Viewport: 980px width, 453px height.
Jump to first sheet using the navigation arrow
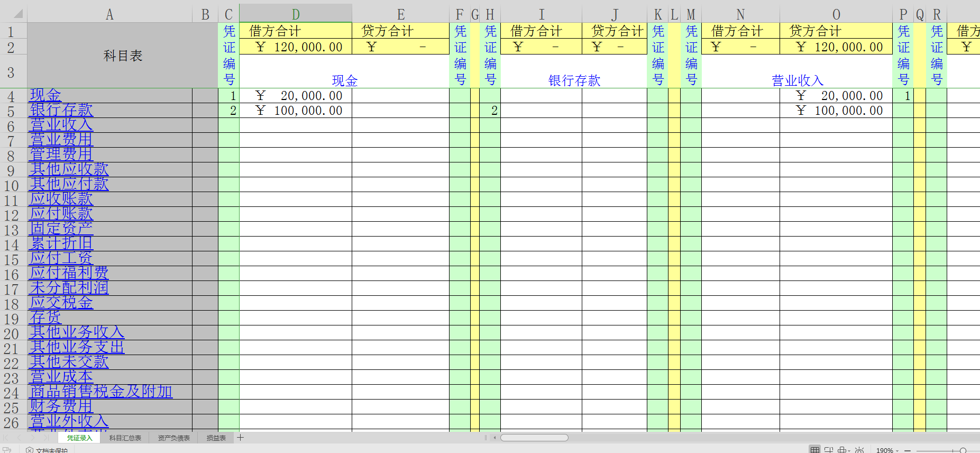point(6,438)
